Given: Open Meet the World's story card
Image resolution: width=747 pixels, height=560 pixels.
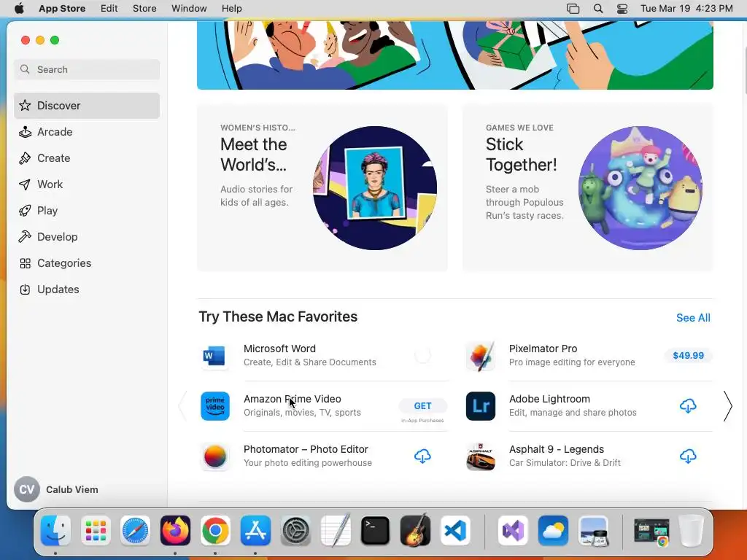Looking at the screenshot, I should click(322, 187).
